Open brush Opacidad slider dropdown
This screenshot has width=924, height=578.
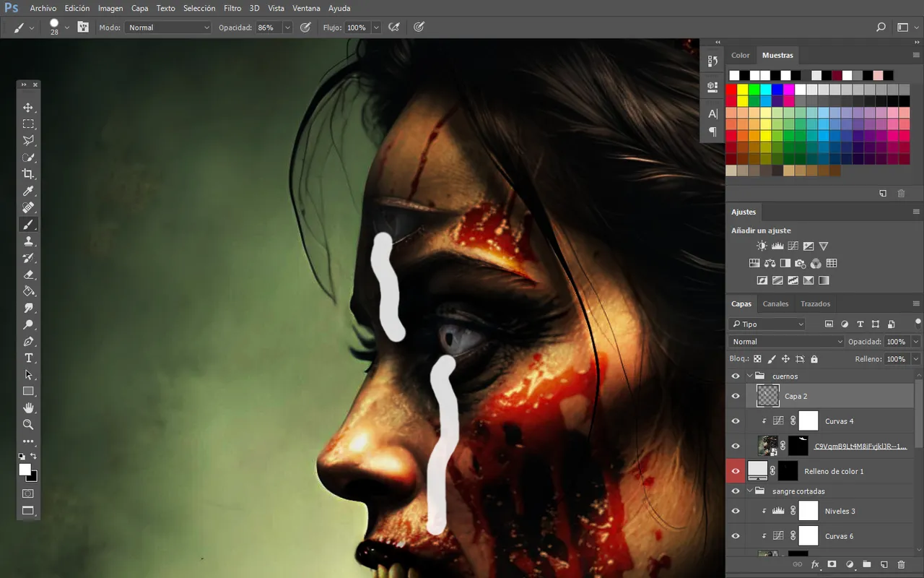[287, 27]
